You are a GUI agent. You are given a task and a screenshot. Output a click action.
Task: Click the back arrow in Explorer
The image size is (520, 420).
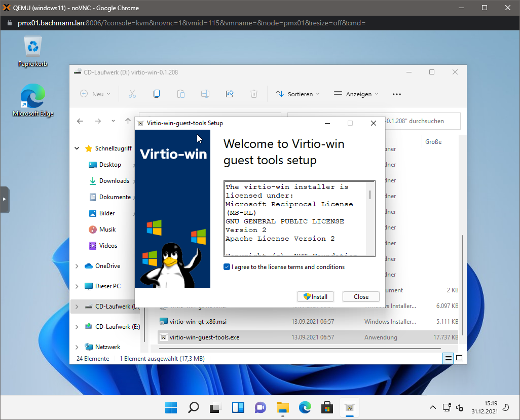click(x=80, y=121)
